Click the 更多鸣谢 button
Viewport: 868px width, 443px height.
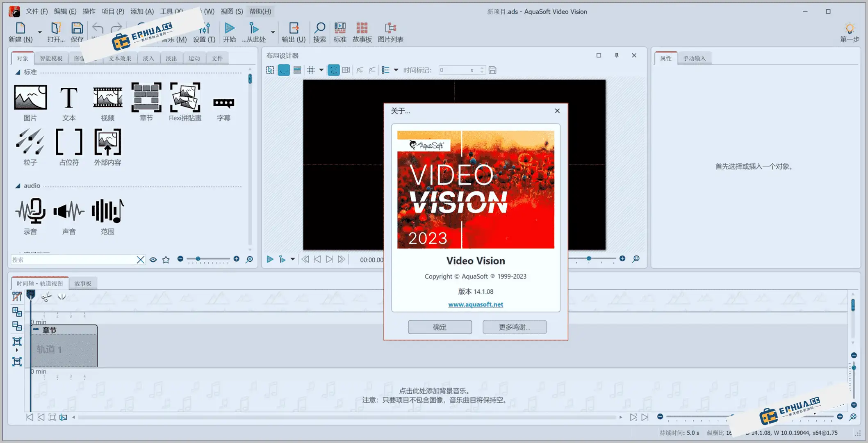514,327
